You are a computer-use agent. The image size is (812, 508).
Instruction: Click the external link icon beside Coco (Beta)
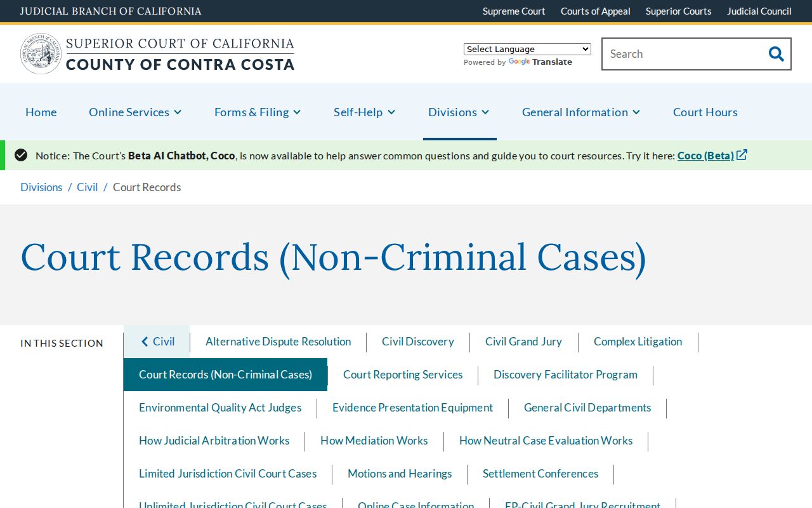click(x=742, y=155)
